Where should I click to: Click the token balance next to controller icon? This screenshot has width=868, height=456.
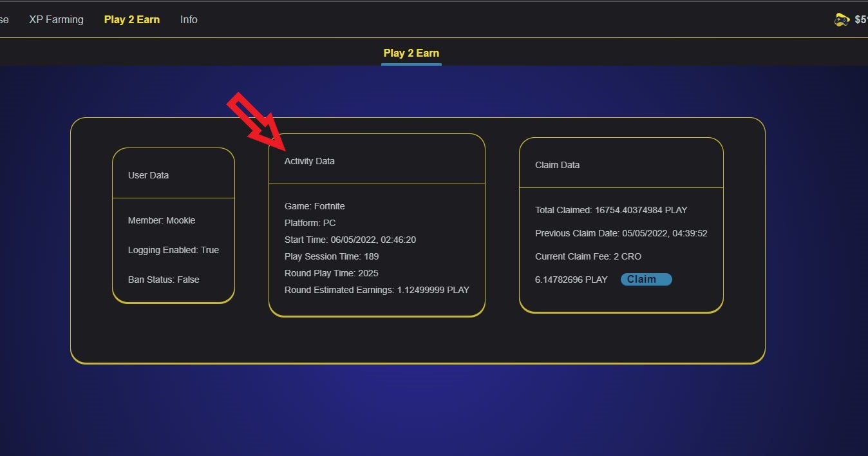[x=860, y=20]
